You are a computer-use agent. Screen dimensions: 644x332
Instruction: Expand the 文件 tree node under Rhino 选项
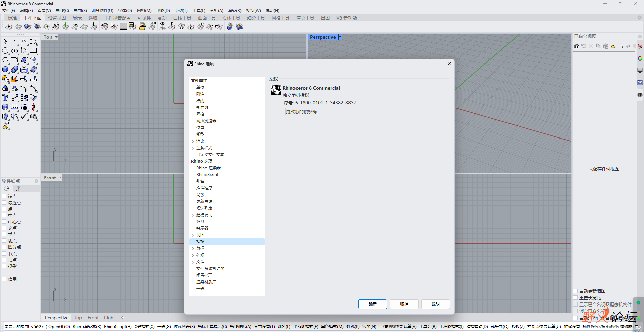tap(193, 262)
